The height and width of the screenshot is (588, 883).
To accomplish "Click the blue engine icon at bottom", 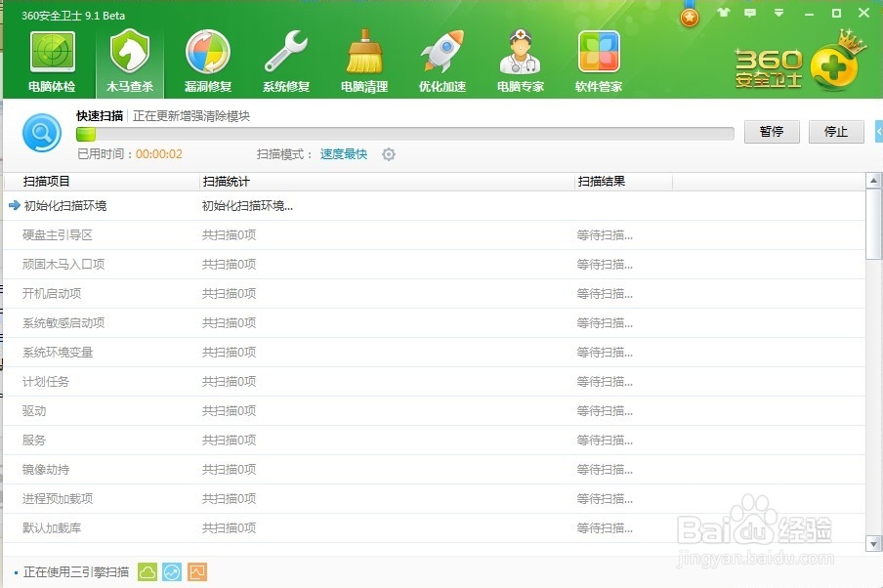I will (172, 572).
